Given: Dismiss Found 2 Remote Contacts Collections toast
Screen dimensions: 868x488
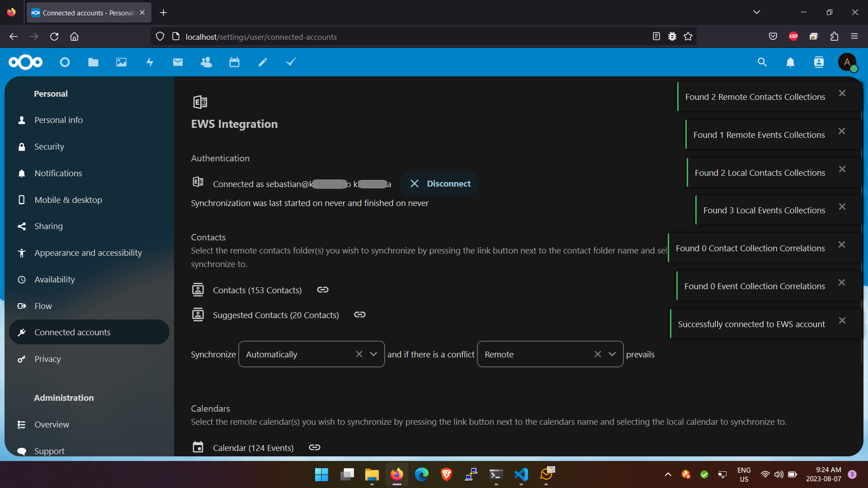Looking at the screenshot, I should click(842, 93).
